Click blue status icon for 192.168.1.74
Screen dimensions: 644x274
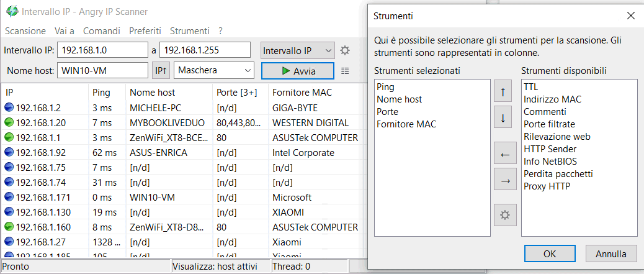(x=9, y=182)
